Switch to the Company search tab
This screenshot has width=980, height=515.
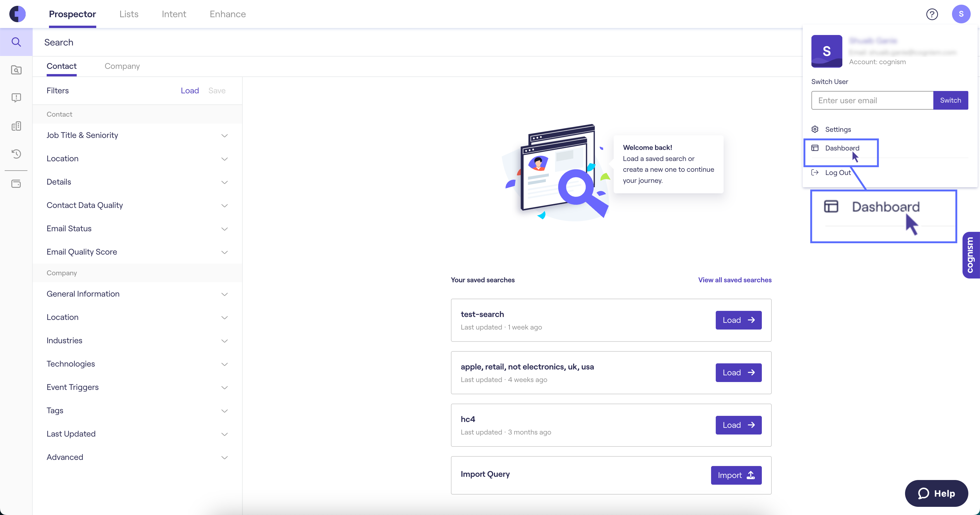122,66
